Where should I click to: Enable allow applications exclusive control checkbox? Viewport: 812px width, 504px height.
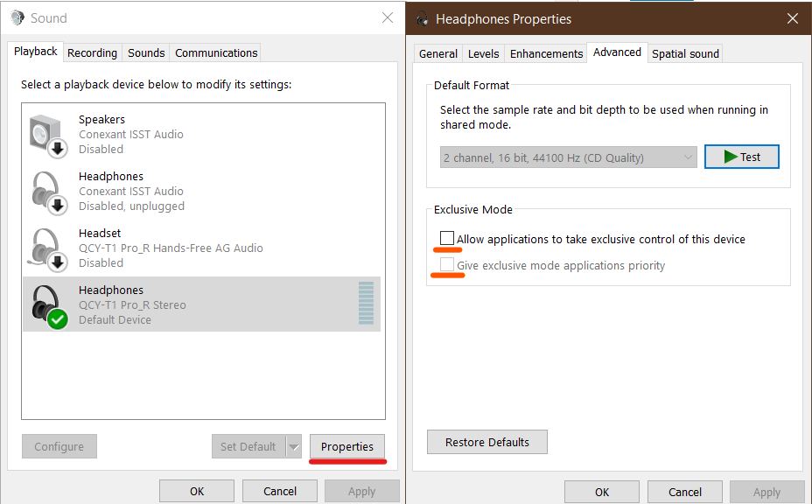pyautogui.click(x=447, y=239)
